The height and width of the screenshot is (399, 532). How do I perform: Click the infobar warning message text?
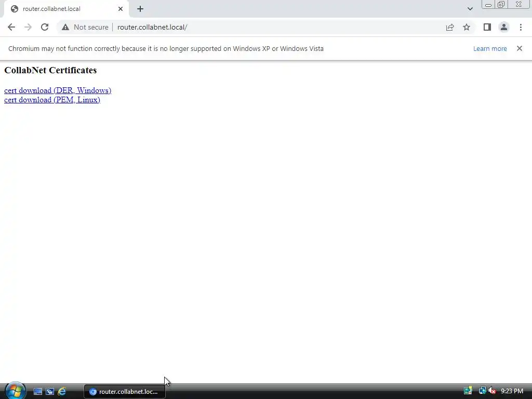pos(166,48)
